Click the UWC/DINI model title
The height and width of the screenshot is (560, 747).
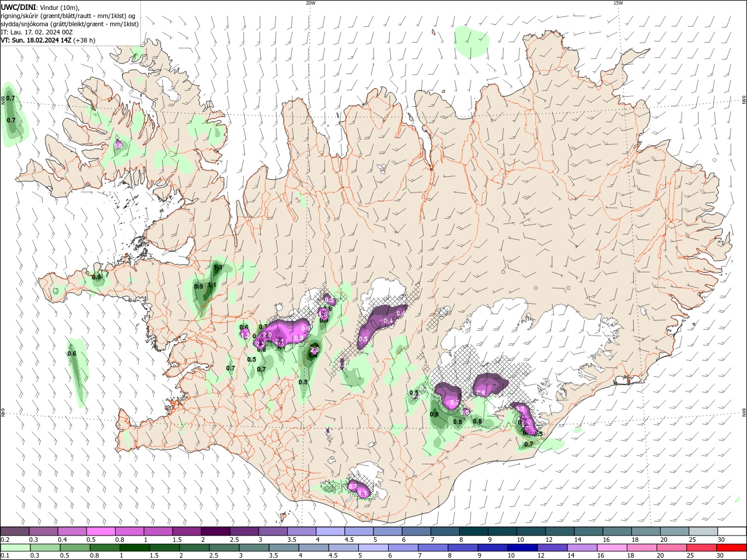click(18, 7)
